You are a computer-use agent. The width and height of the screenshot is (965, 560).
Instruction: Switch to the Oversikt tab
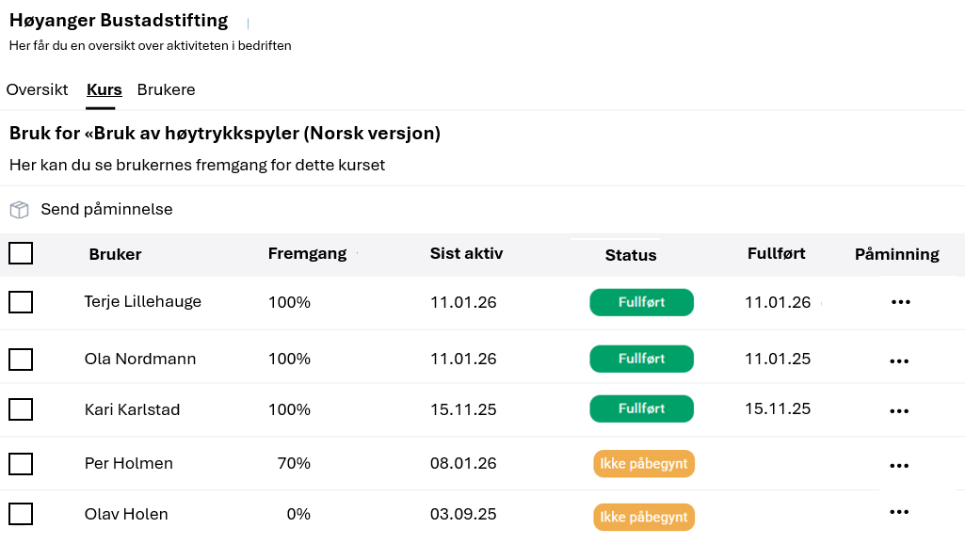coord(37,90)
